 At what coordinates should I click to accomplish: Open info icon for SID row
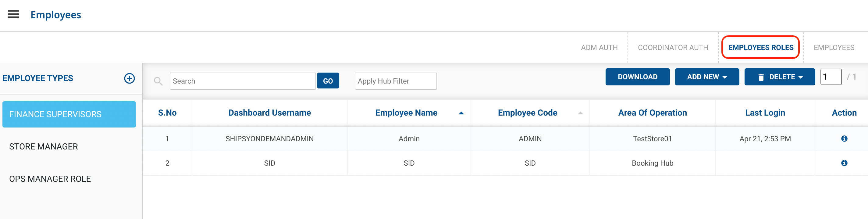[x=844, y=163]
